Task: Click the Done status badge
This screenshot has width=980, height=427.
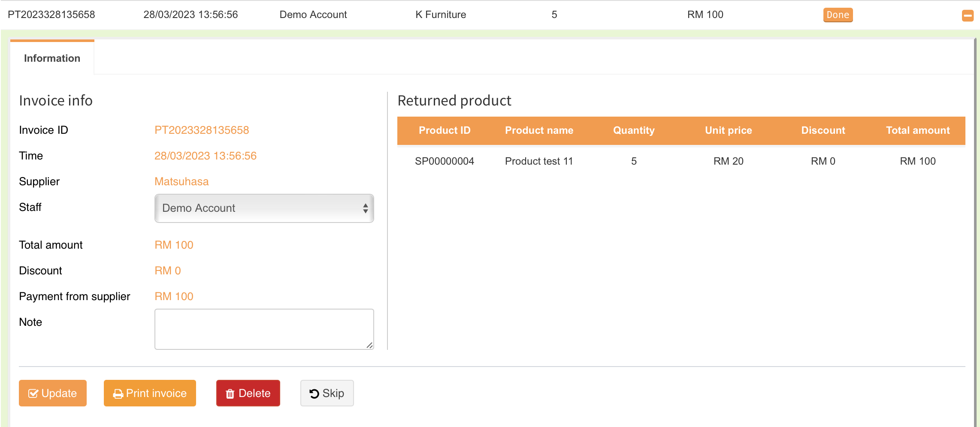Action: pyautogui.click(x=838, y=15)
